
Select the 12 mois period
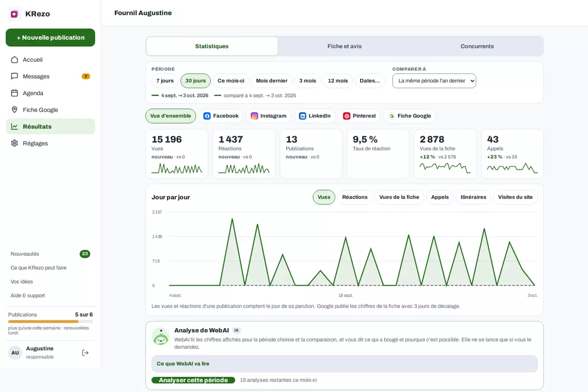click(x=338, y=81)
